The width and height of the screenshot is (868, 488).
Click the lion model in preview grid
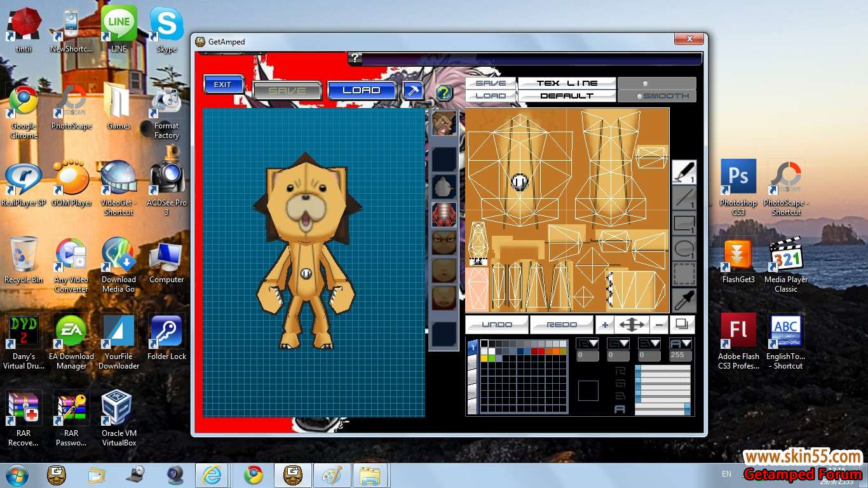(307, 250)
